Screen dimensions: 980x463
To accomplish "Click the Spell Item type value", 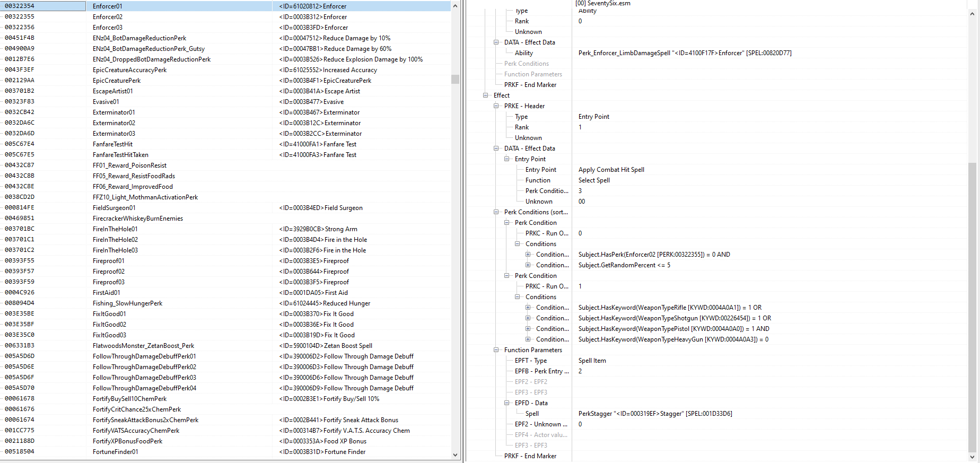I will tap(592, 361).
